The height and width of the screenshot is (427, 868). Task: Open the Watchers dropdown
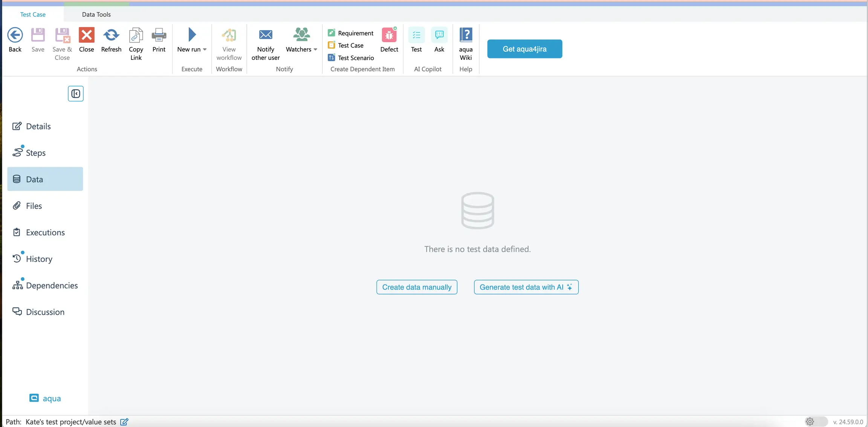tap(315, 49)
